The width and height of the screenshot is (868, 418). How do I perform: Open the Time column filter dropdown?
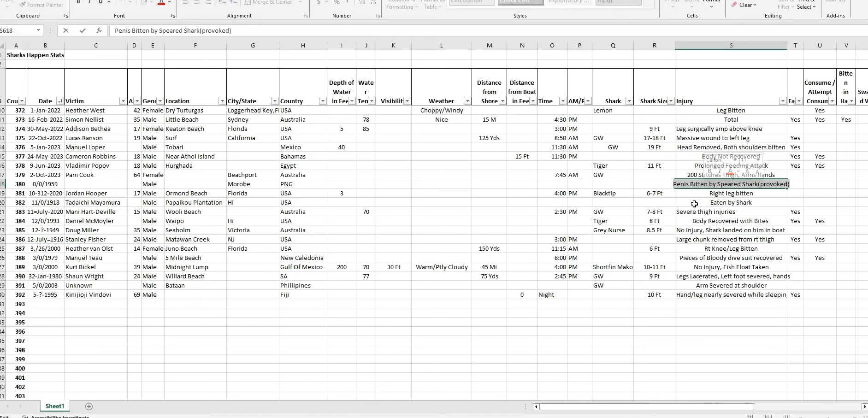point(562,101)
